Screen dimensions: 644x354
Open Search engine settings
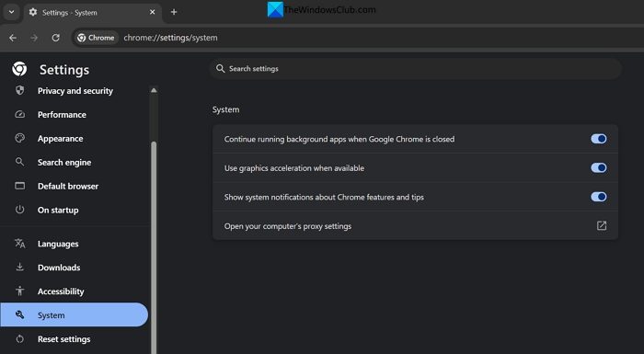point(64,162)
